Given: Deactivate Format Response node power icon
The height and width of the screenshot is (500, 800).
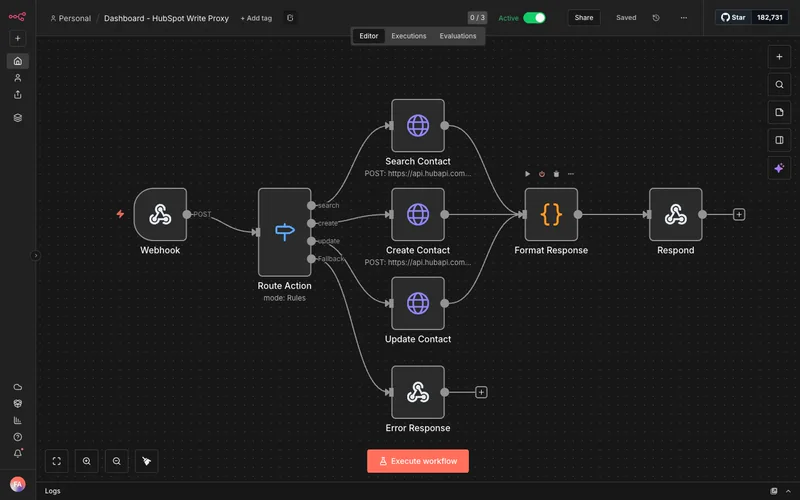Looking at the screenshot, I should 542,174.
